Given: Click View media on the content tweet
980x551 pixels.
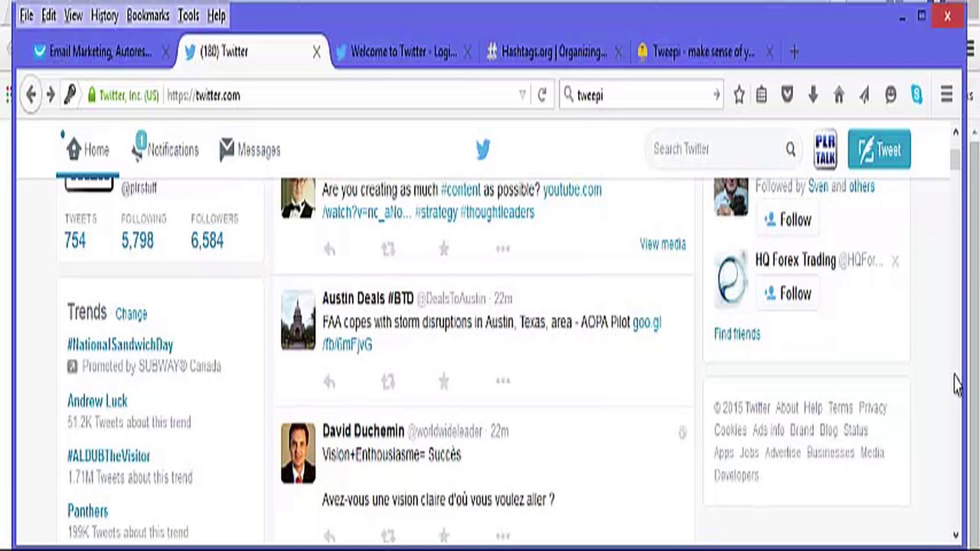Looking at the screenshot, I should 663,244.
